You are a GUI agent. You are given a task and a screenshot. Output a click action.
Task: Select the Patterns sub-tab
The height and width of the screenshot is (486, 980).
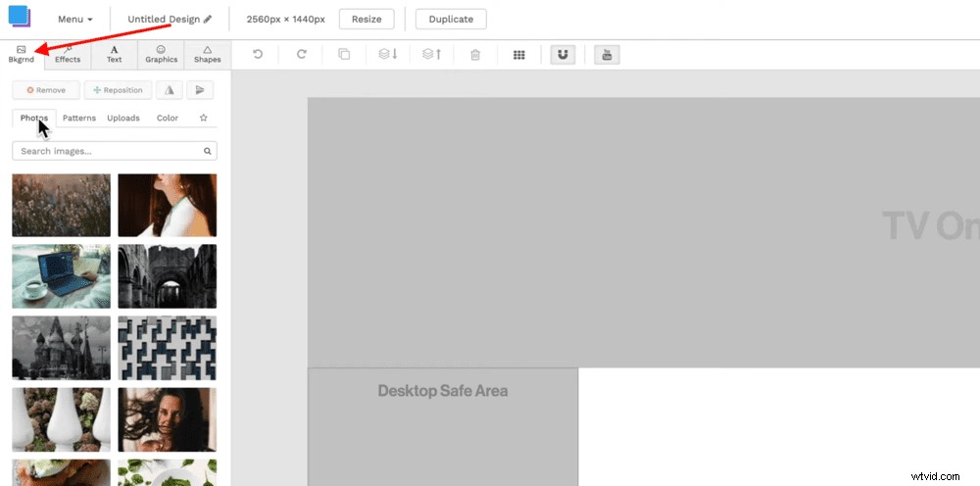pyautogui.click(x=79, y=118)
